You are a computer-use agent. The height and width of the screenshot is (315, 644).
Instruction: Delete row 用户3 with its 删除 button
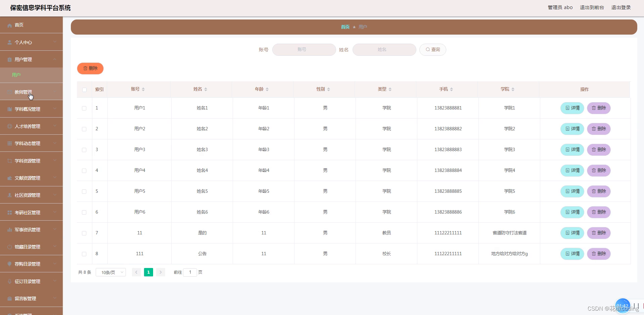pyautogui.click(x=599, y=150)
